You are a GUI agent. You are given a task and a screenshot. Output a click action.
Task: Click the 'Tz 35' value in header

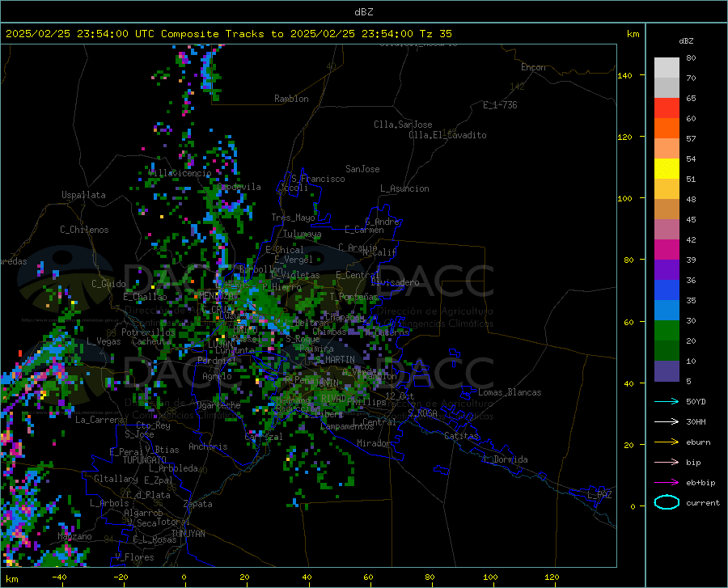(435, 34)
